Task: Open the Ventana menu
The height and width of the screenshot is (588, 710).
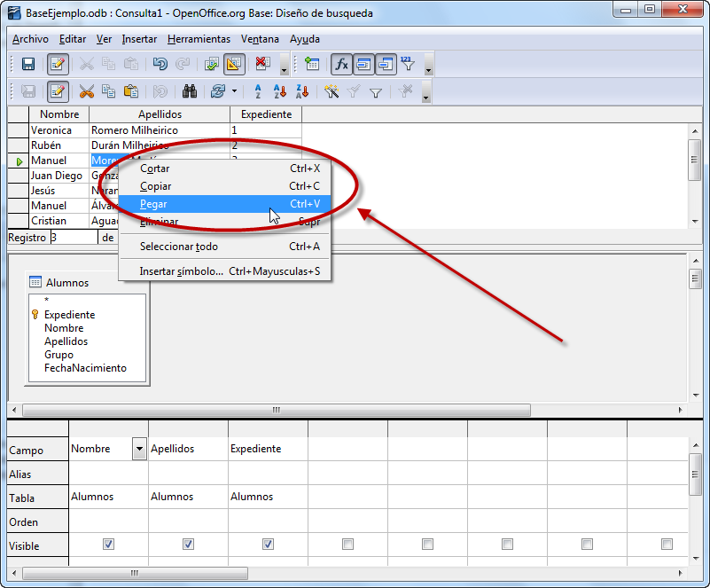Action: pyautogui.click(x=260, y=39)
